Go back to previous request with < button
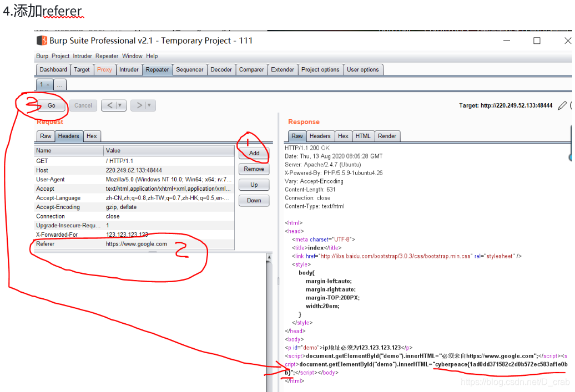The image size is (575, 392). [x=110, y=105]
